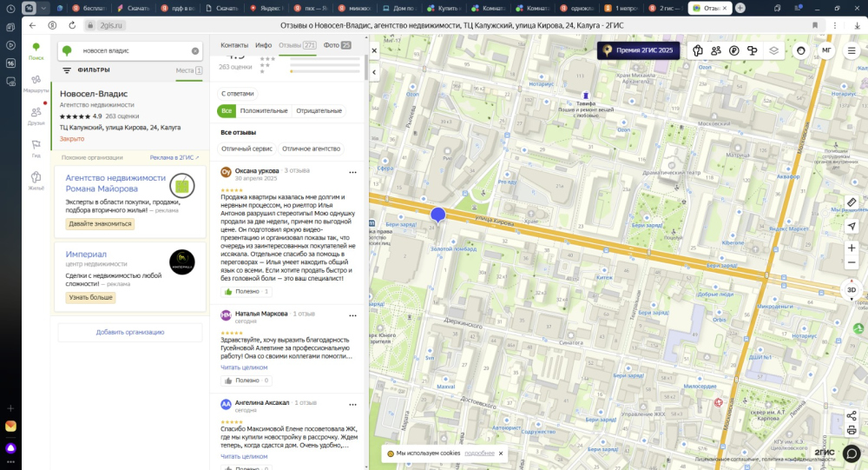Mark Оксана Уркова review as Полезно

point(247,292)
